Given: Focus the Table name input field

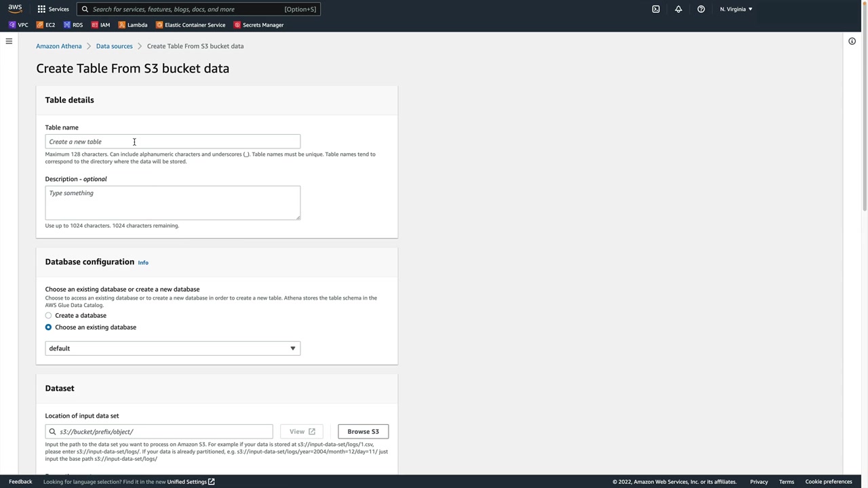Looking at the screenshot, I should tap(173, 142).
